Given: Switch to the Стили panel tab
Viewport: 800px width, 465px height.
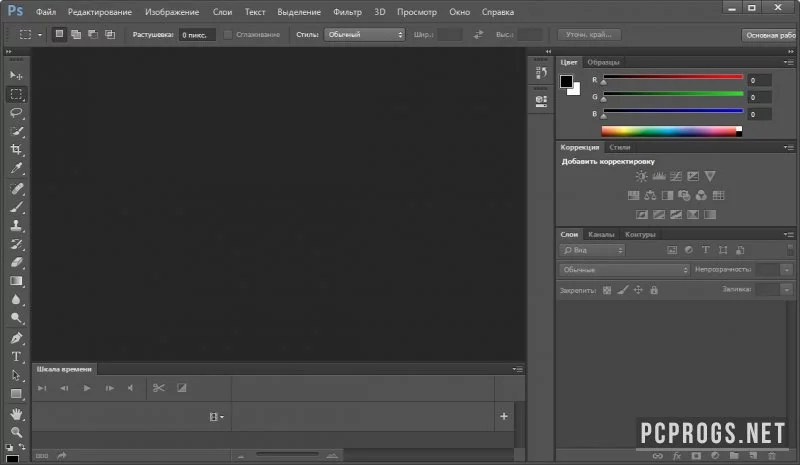Looking at the screenshot, I should [619, 148].
